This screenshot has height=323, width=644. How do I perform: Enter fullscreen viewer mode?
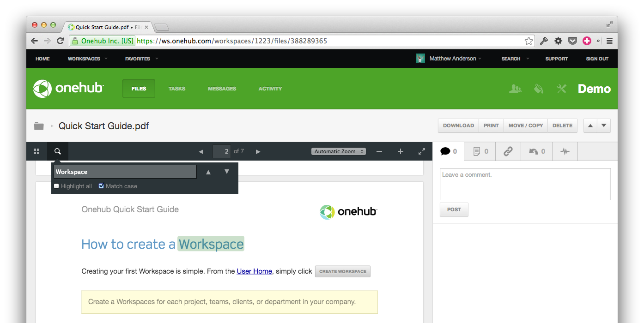pyautogui.click(x=422, y=151)
